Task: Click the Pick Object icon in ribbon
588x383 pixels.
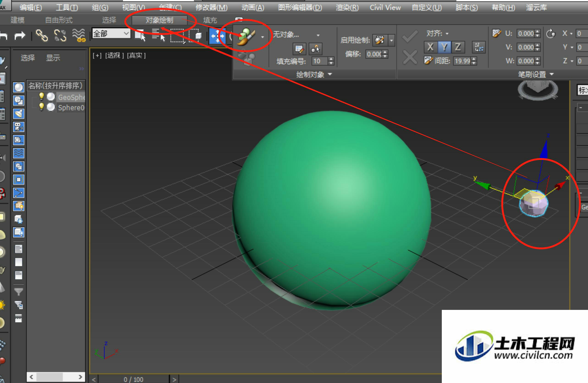Action: (316, 49)
